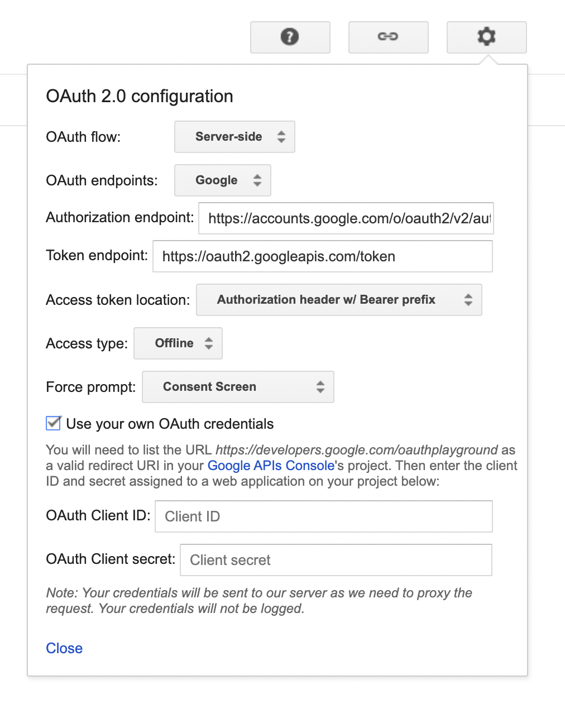
Task: Open the help icon at the top
Action: click(290, 37)
